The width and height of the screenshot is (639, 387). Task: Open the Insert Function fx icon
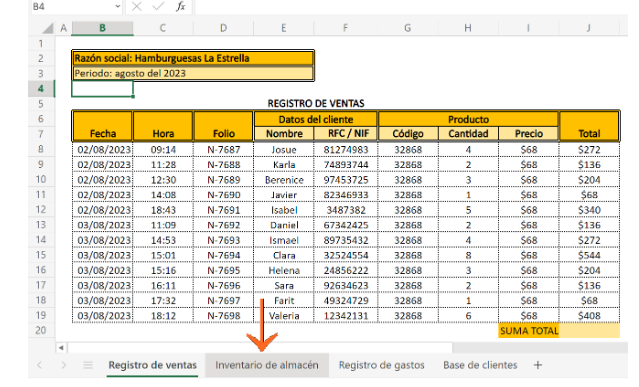pyautogui.click(x=181, y=7)
